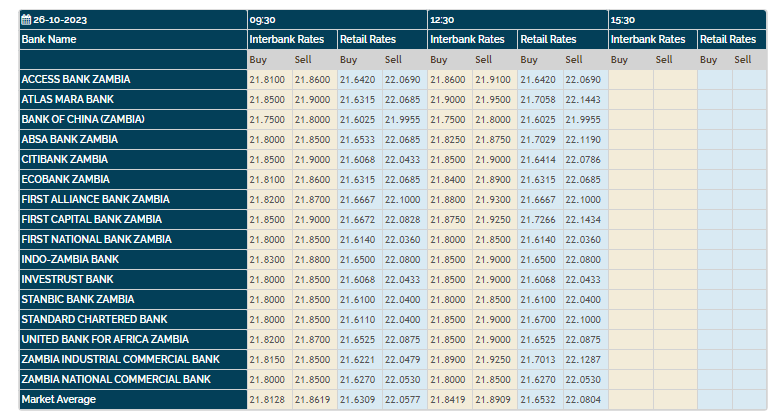Click United Bank for Africa 09:30 retail sell 22.0875
777x420 pixels.
point(402,340)
